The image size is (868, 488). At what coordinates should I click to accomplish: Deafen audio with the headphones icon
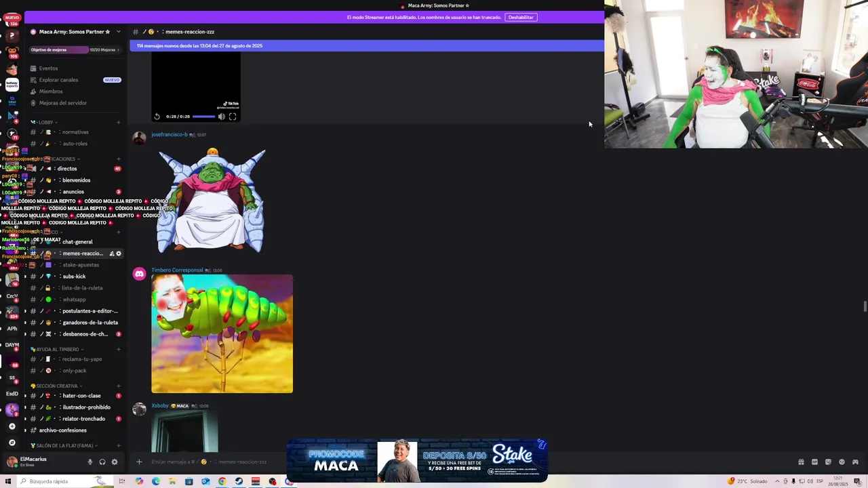102,462
